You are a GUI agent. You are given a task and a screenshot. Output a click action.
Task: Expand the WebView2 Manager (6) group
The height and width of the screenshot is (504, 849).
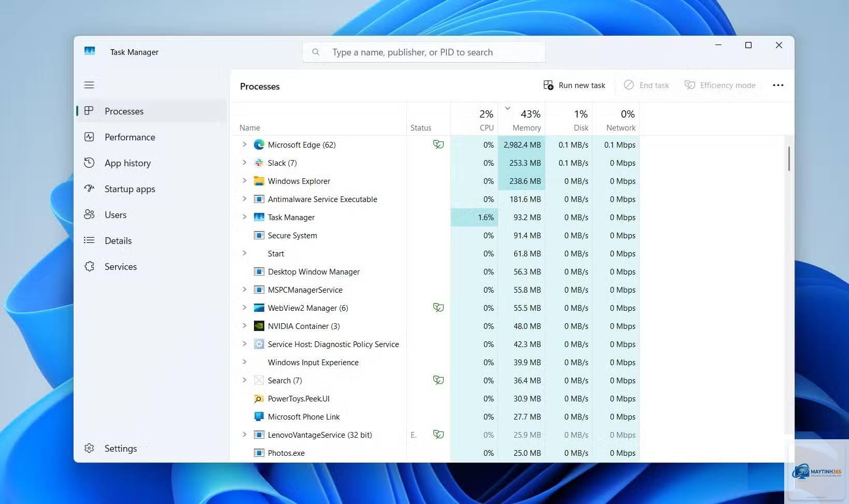pyautogui.click(x=244, y=308)
